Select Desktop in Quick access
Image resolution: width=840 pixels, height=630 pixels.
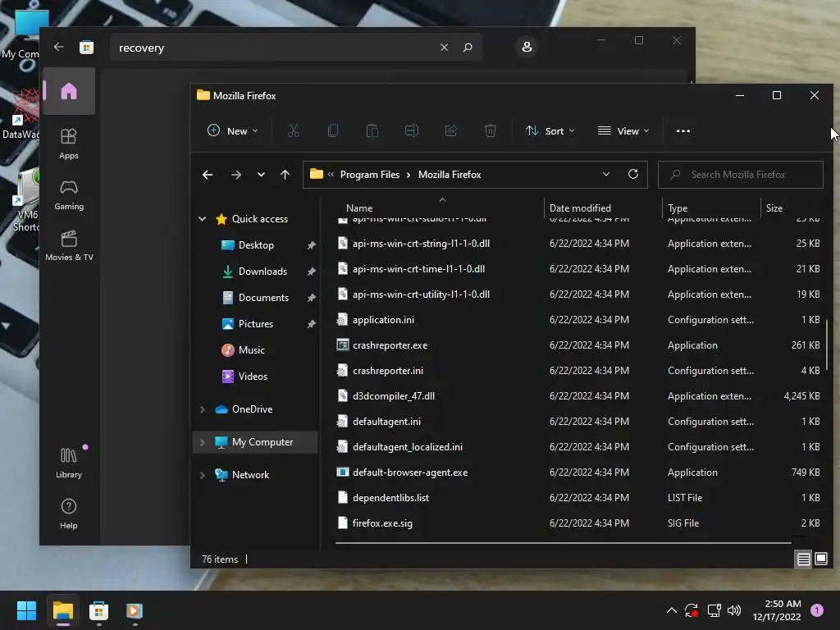[x=256, y=244]
